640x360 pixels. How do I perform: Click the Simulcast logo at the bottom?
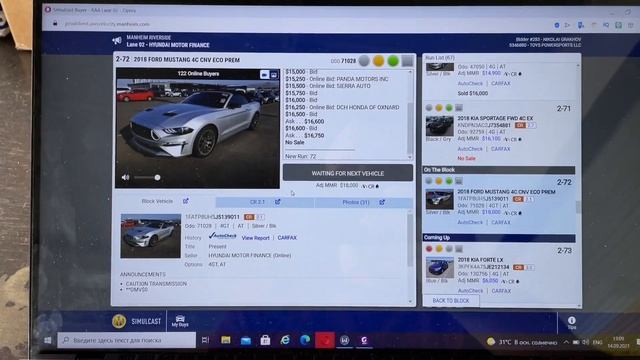pos(137,322)
